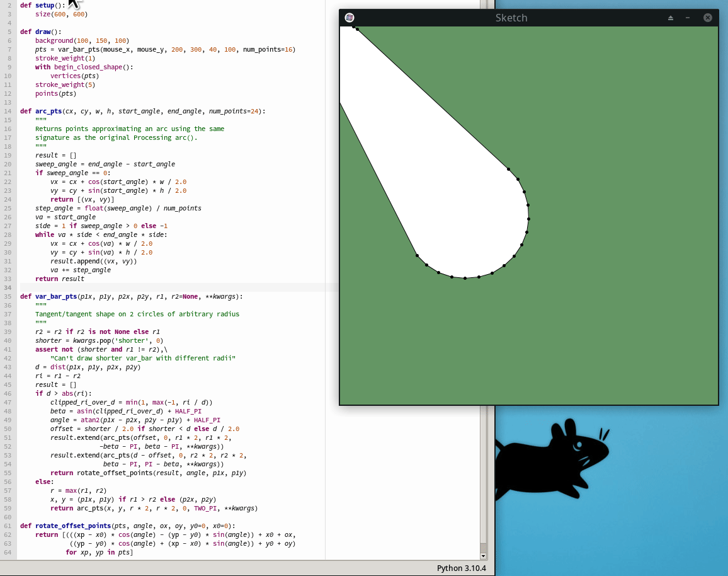
Task: Close the Sketch window
Action: click(x=708, y=18)
